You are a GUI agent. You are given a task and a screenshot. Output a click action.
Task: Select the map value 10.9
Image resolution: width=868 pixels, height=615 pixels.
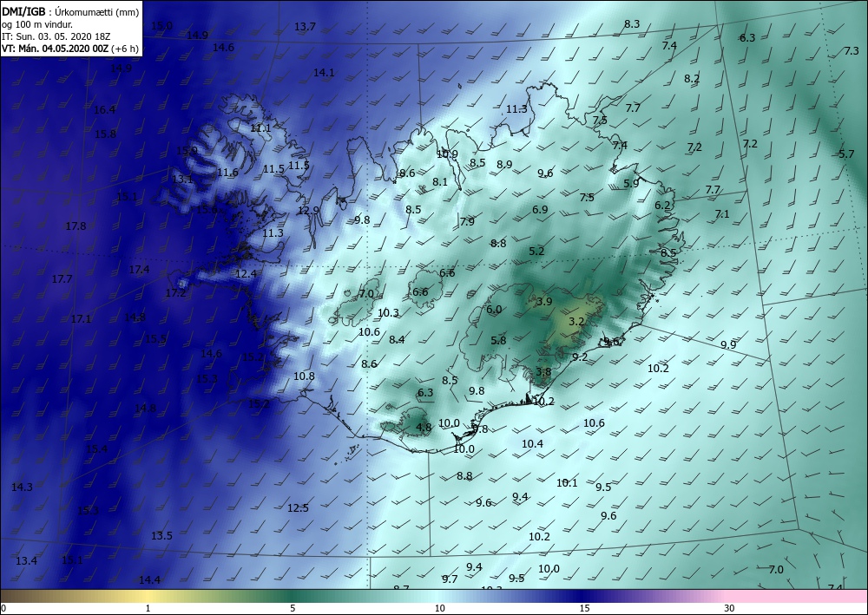click(447, 154)
